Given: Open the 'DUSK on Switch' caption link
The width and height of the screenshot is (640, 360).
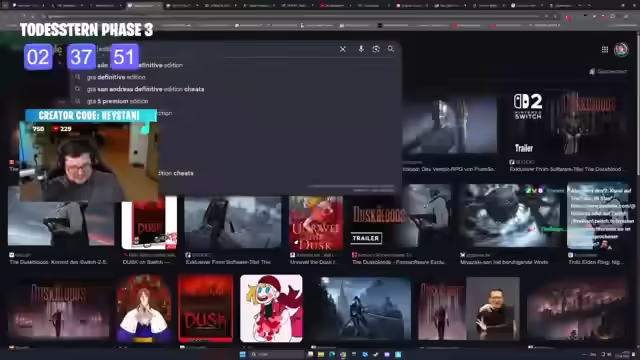Looking at the screenshot, I should pyautogui.click(x=147, y=262).
